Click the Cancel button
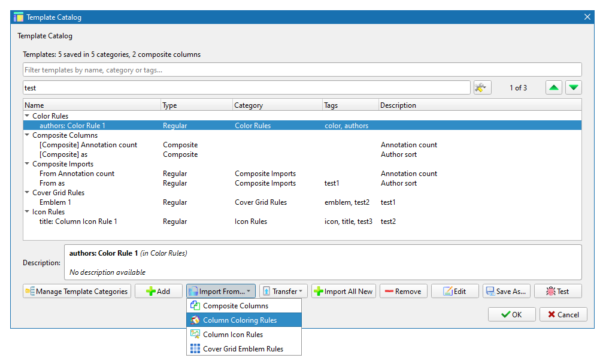606x364 pixels. click(x=563, y=315)
